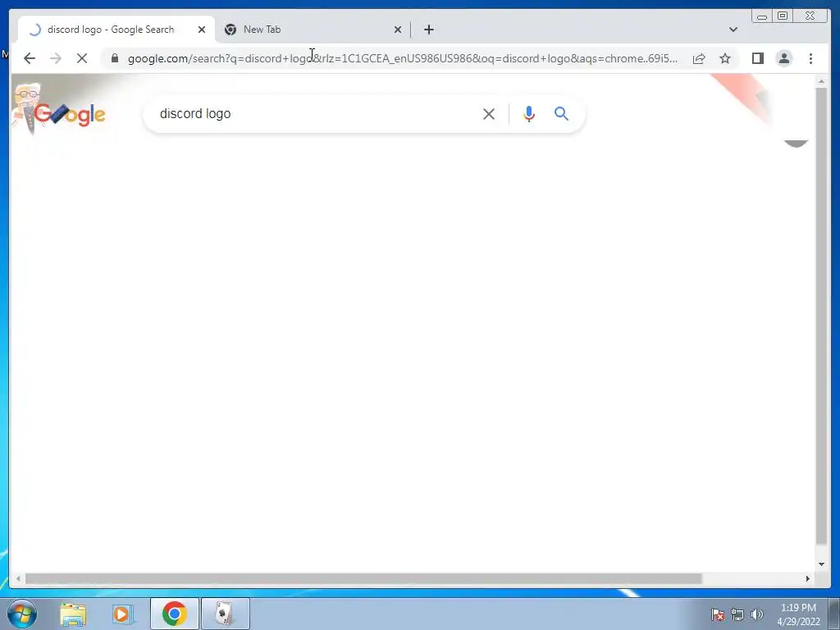The image size is (840, 630).
Task: Open the network status tray icon
Action: tap(737, 614)
